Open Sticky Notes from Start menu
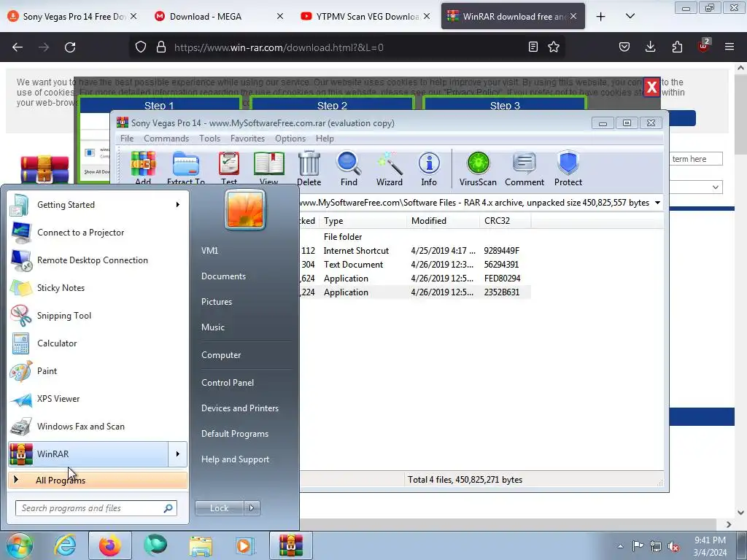The image size is (747, 560). click(x=98, y=288)
